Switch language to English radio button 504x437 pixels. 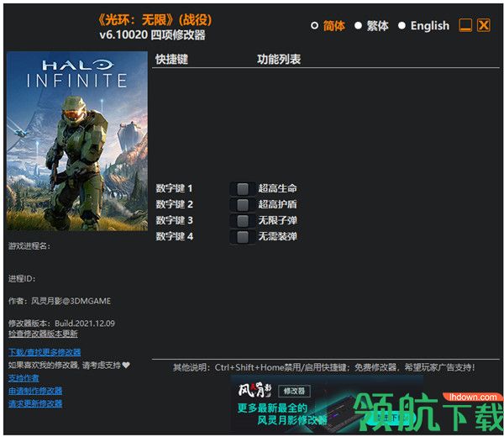pos(402,25)
